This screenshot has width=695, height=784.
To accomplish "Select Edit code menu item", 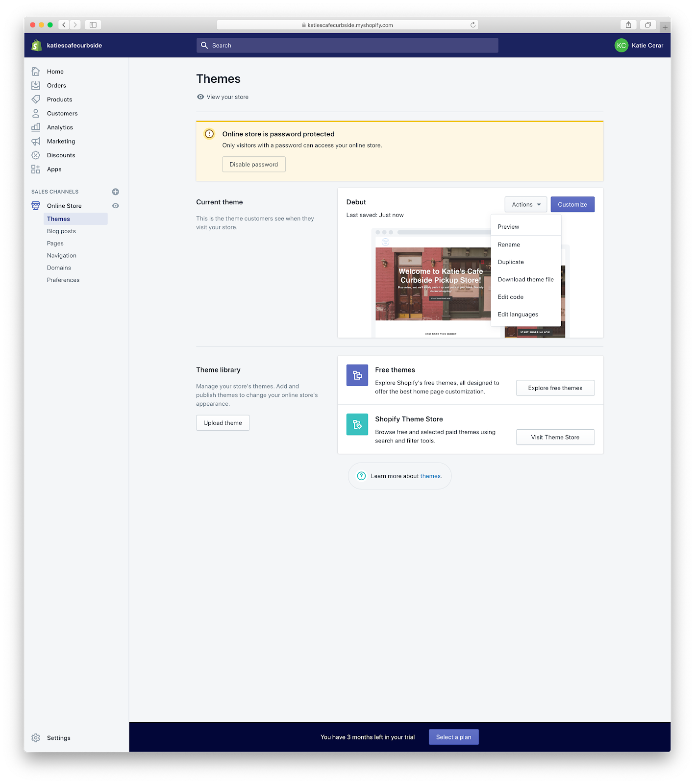I will point(526,297).
